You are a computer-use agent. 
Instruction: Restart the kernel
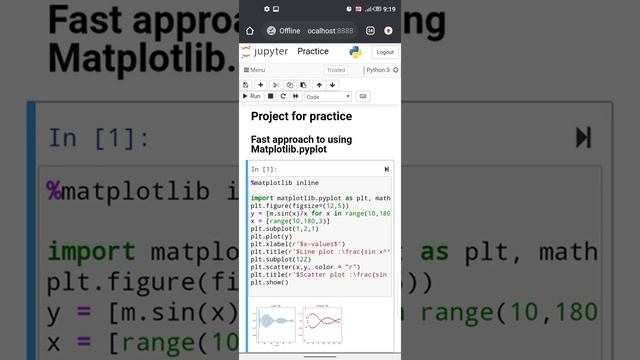click(283, 96)
